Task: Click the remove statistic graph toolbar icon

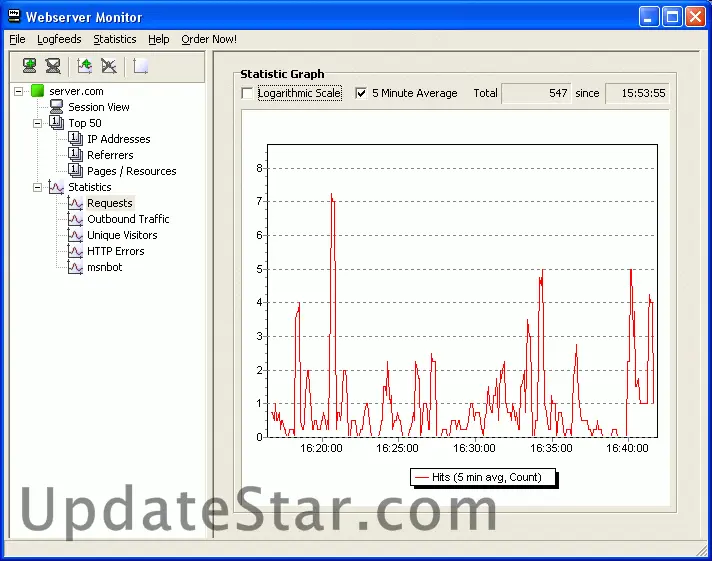Action: (109, 66)
